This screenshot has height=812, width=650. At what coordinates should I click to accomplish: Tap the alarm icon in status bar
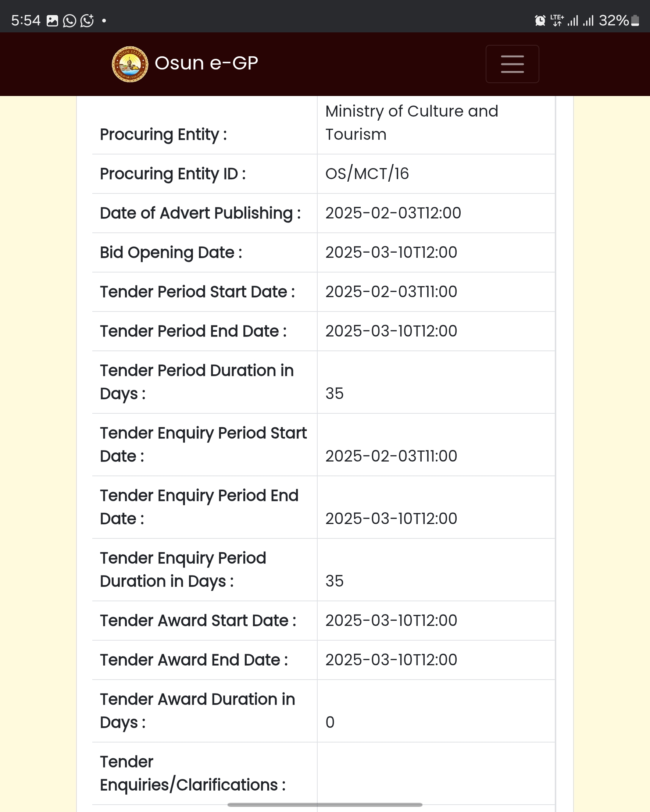(x=540, y=20)
